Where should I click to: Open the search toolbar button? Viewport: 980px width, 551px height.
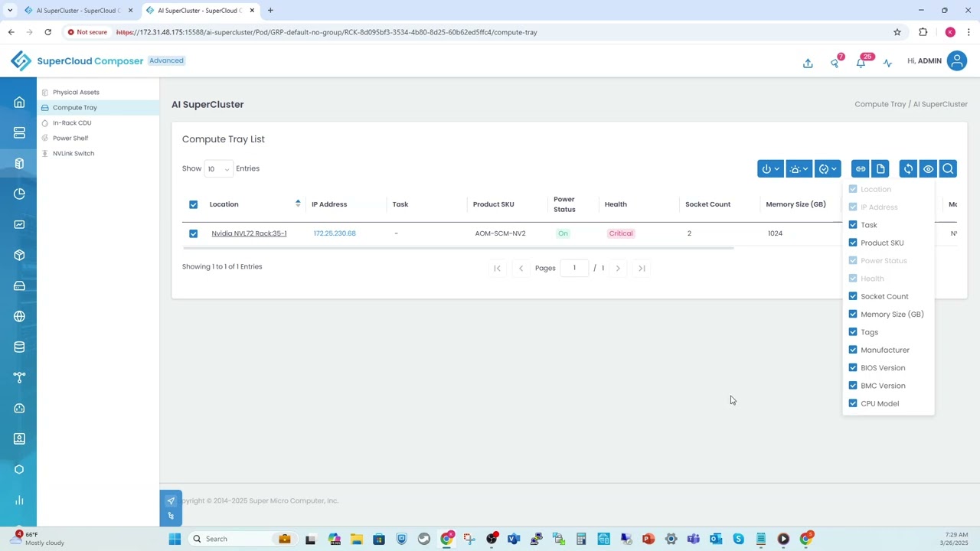tap(948, 169)
